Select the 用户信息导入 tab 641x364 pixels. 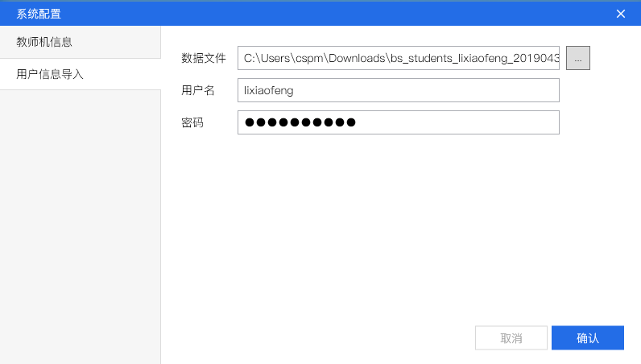click(x=50, y=74)
